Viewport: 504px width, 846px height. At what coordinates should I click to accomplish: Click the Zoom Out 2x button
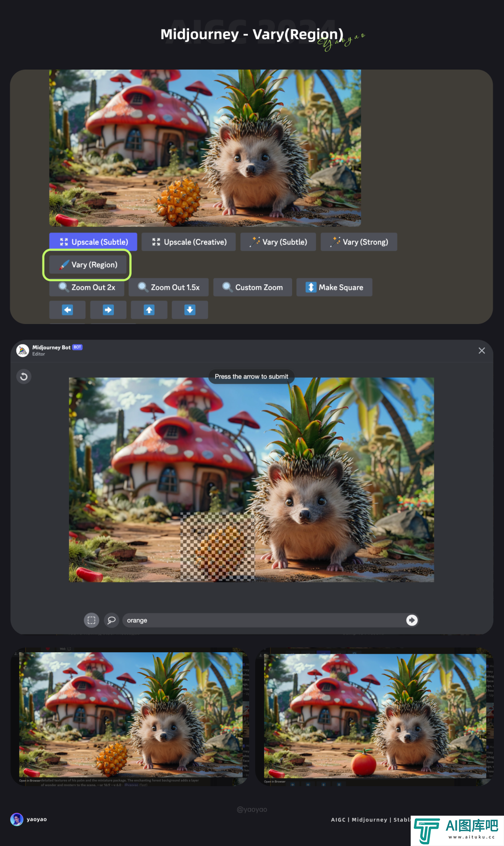87,287
